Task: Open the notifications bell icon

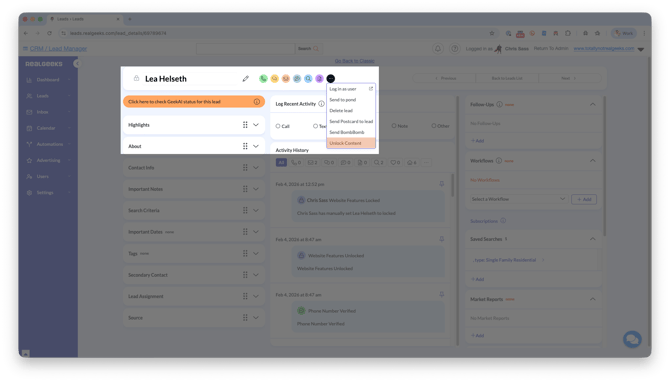Action: (x=438, y=49)
